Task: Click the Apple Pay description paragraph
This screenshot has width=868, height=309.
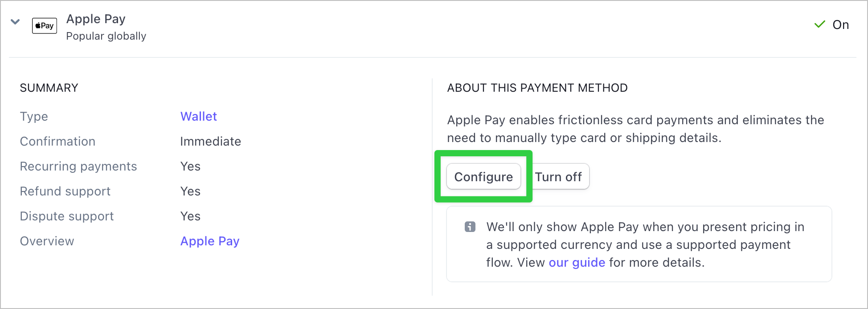Action: coord(636,129)
